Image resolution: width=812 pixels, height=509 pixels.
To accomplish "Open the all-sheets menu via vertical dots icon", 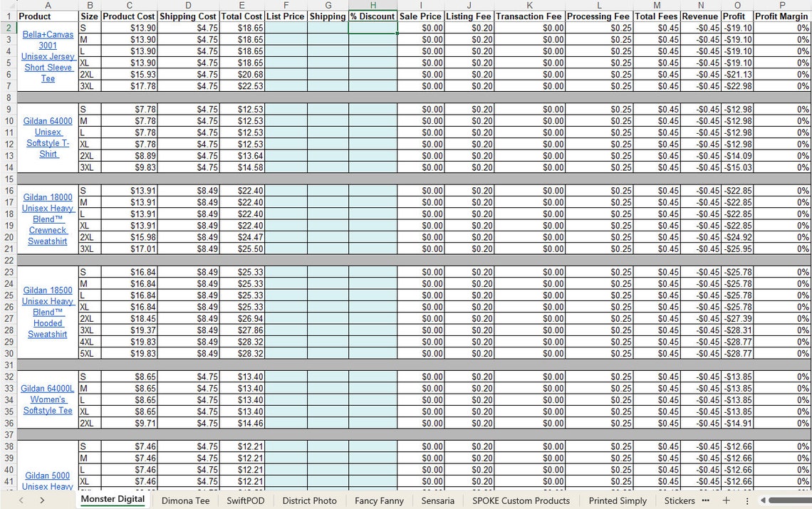I will point(747,500).
